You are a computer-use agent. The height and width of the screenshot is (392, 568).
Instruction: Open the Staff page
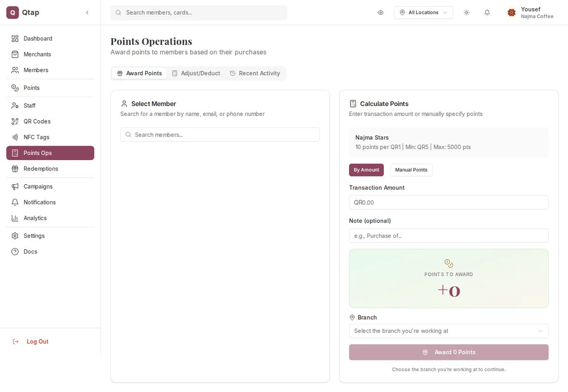click(50, 106)
